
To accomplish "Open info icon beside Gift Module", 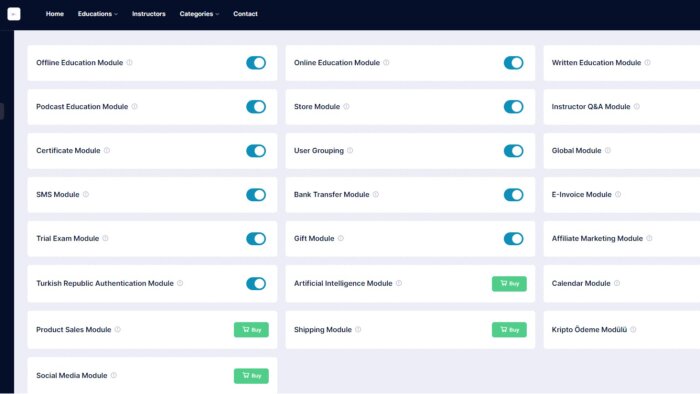I will coord(341,238).
